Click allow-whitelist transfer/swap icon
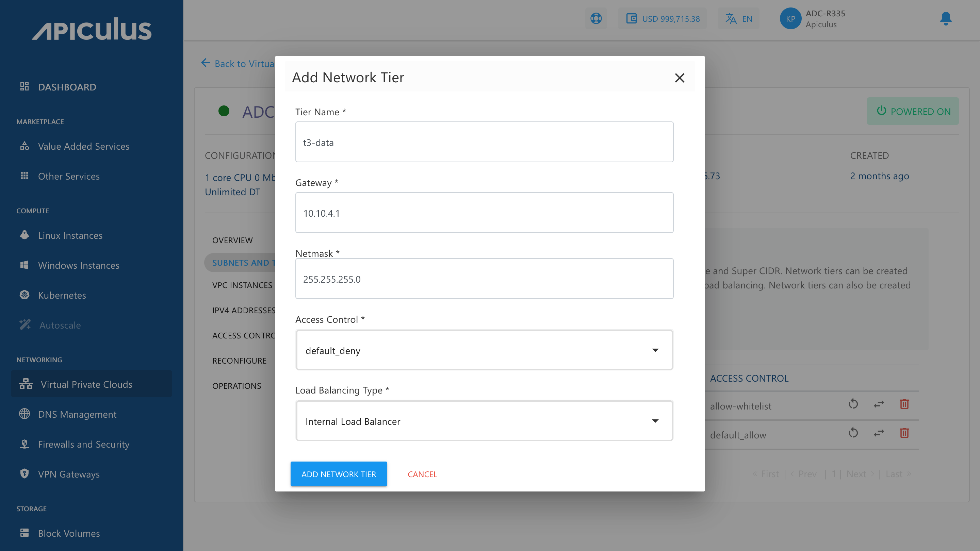Viewport: 980px width, 551px height. click(878, 405)
